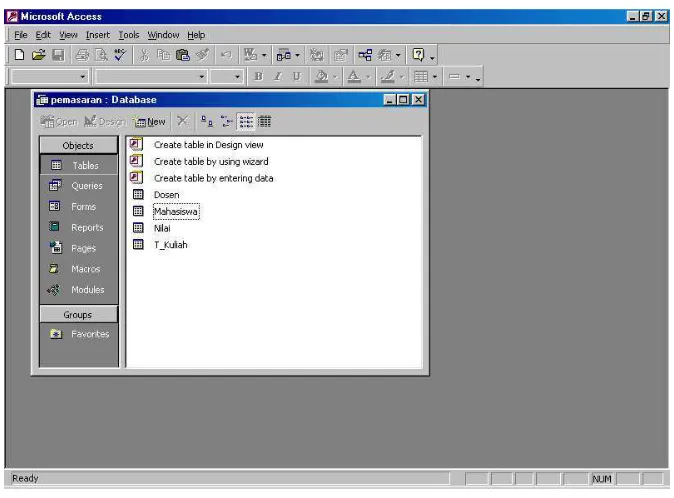The height and width of the screenshot is (498, 674).
Task: Click the Paste clipboard icon
Action: click(183, 55)
